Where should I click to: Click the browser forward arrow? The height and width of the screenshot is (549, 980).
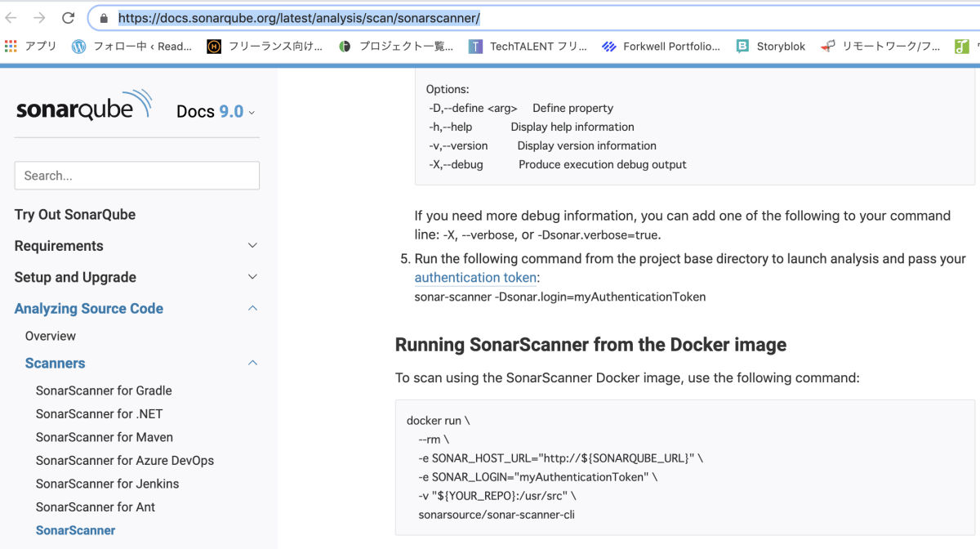tap(39, 17)
